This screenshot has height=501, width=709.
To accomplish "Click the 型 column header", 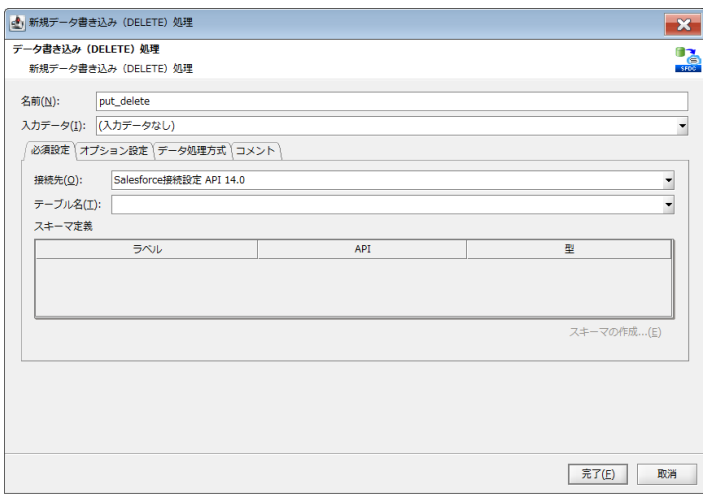I will [x=568, y=249].
